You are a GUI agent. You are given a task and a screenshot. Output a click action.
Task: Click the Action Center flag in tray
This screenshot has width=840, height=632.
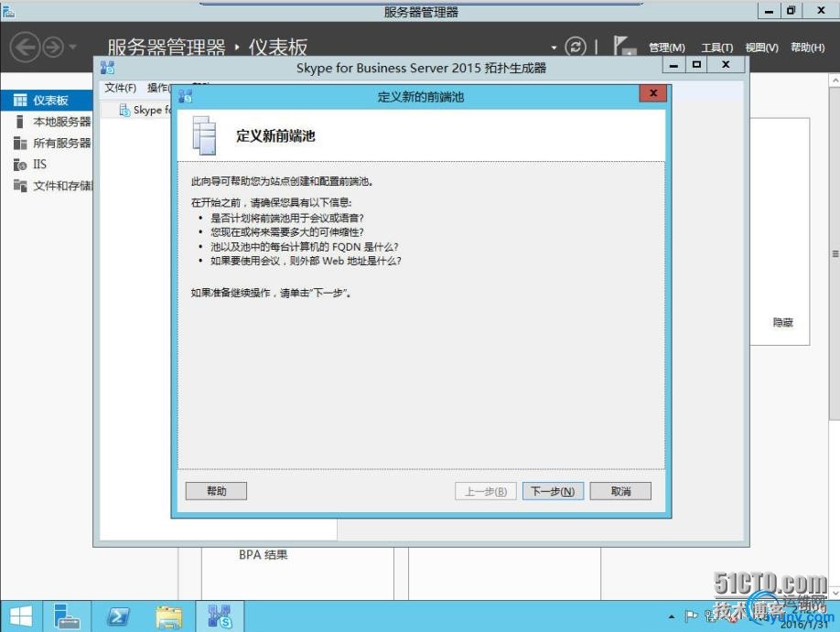pos(691,616)
